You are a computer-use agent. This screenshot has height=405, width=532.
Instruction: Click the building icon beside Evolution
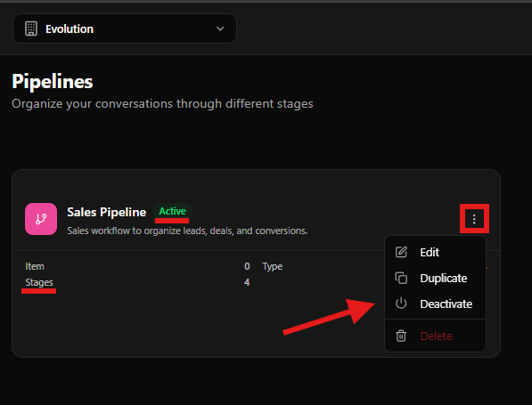[x=31, y=28]
